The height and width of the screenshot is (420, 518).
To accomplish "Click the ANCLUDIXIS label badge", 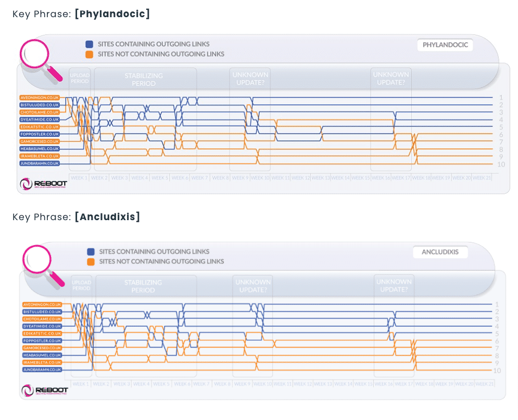I will (440, 252).
